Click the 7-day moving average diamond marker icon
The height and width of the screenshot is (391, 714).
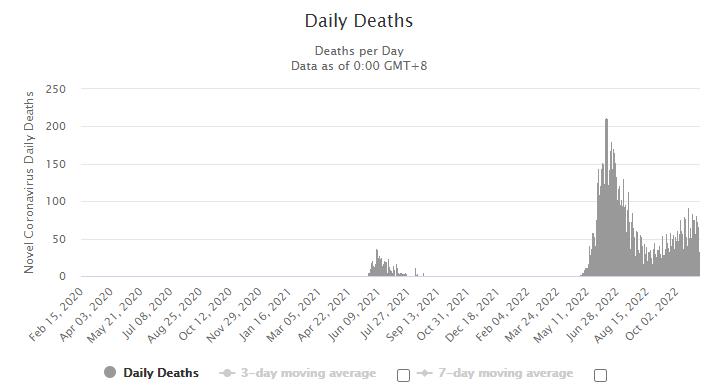pyautogui.click(x=424, y=373)
